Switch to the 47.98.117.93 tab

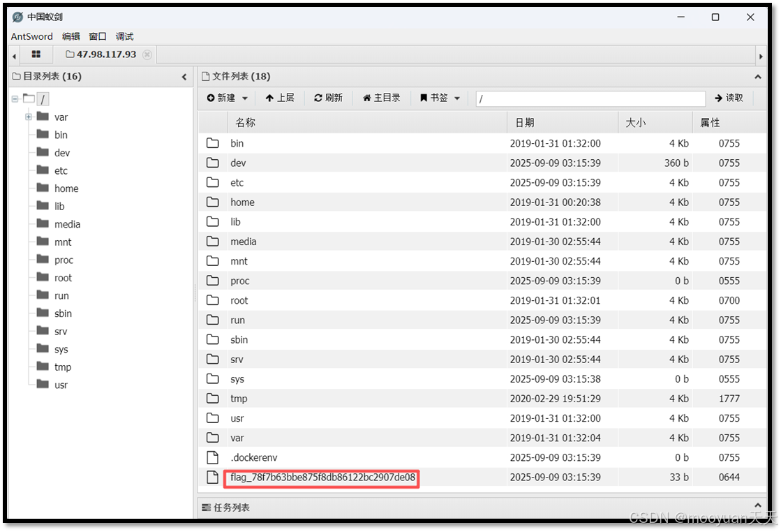(101, 54)
